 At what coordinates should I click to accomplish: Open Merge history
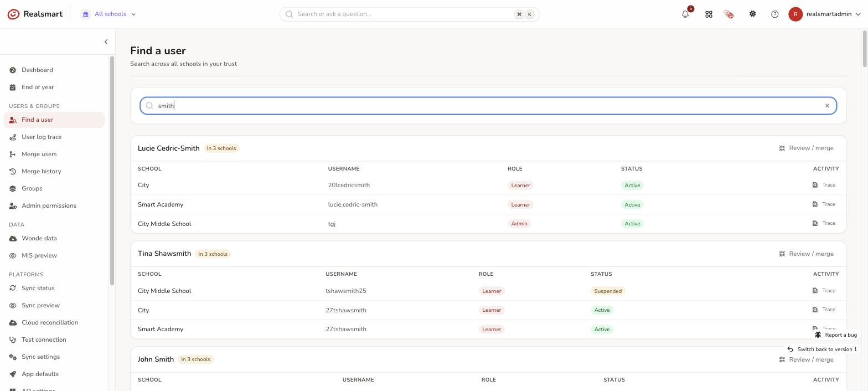(x=54, y=171)
